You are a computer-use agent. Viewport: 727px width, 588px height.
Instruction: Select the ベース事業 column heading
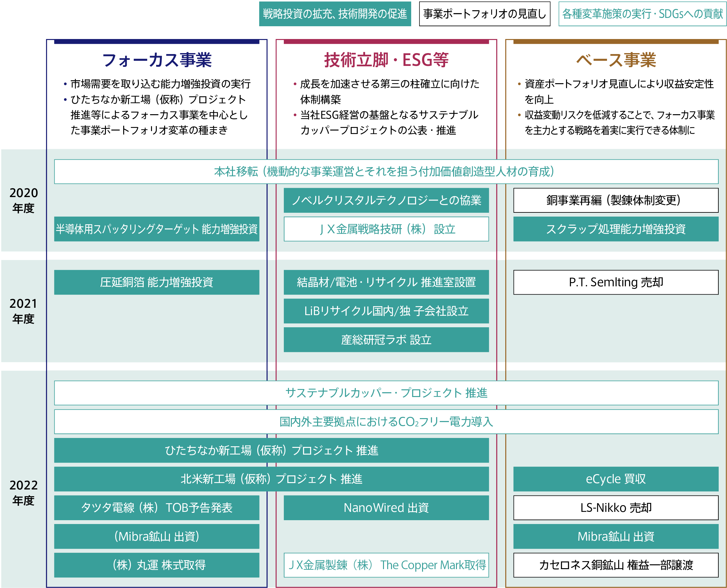pos(616,60)
